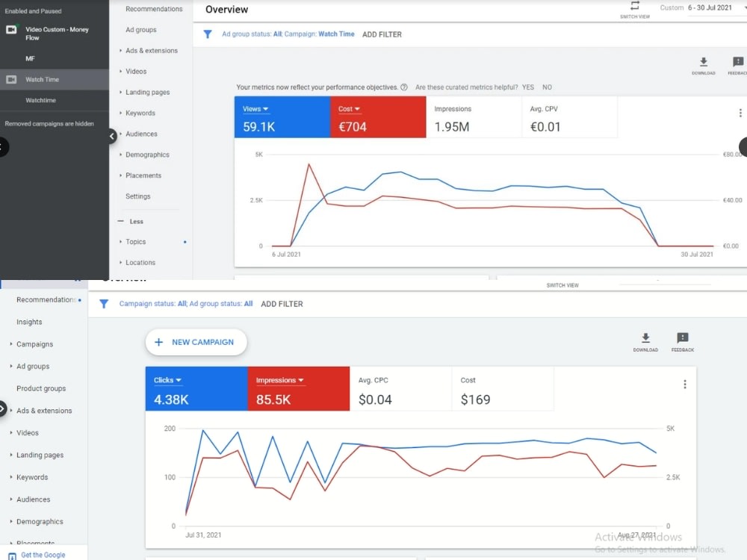Open Videos in bottom menu
The image size is (747, 560).
click(27, 433)
